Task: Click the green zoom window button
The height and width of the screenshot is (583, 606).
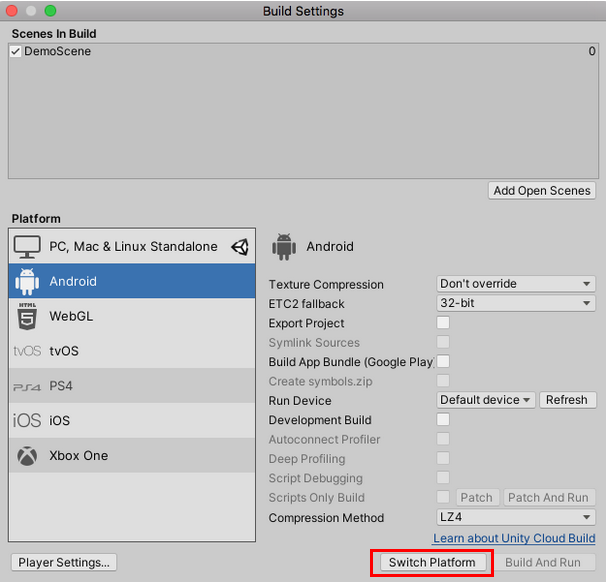Action: (50, 11)
